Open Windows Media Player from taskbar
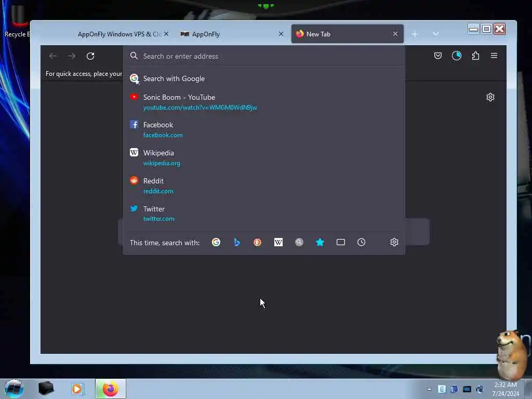The image size is (532, 399). pos(77,389)
